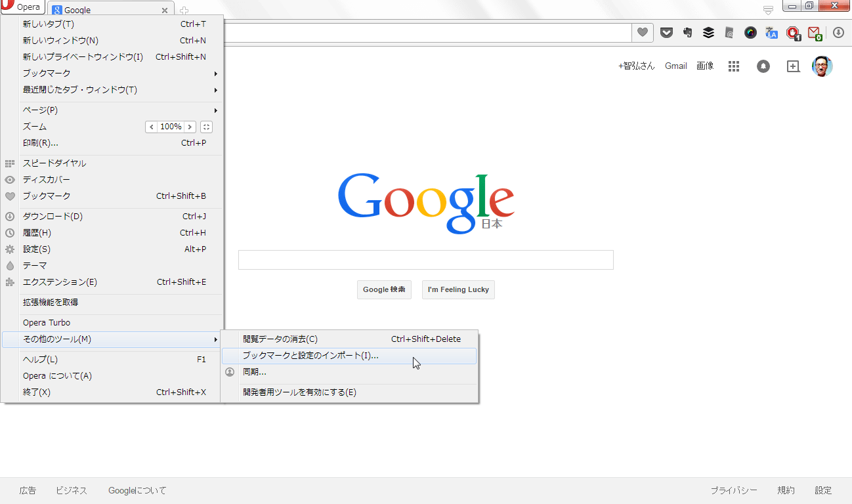Image resolution: width=852 pixels, height=504 pixels.
Task: Select 開発者用ツールを有効にする(E)
Action: [349, 392]
